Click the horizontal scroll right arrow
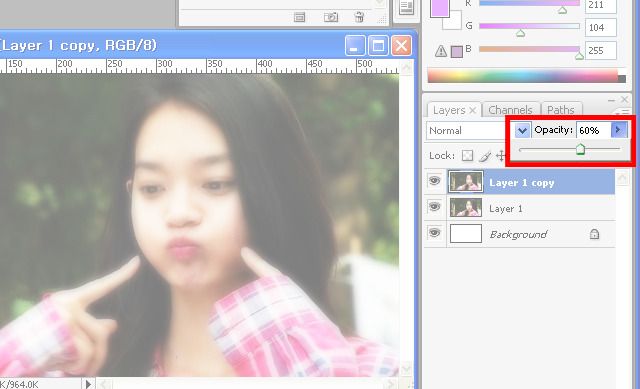Viewport: 640px width, 389px height. [x=392, y=384]
